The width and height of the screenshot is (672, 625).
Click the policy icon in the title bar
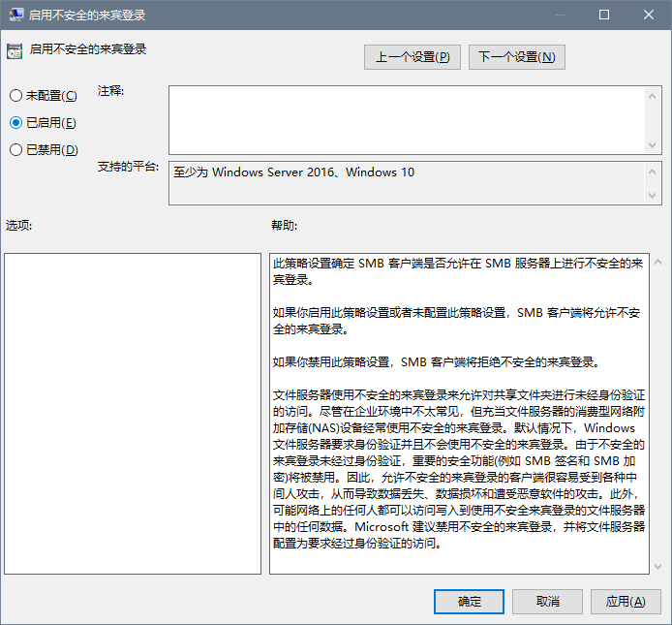click(15, 16)
